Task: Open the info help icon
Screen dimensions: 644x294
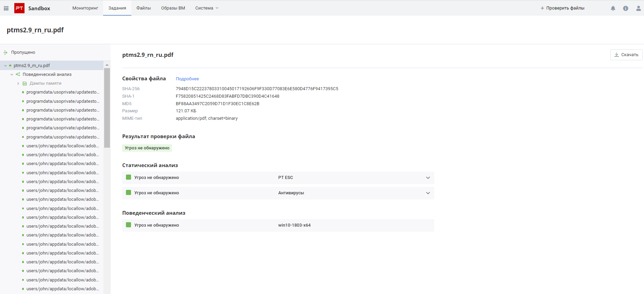Action: pos(626,8)
